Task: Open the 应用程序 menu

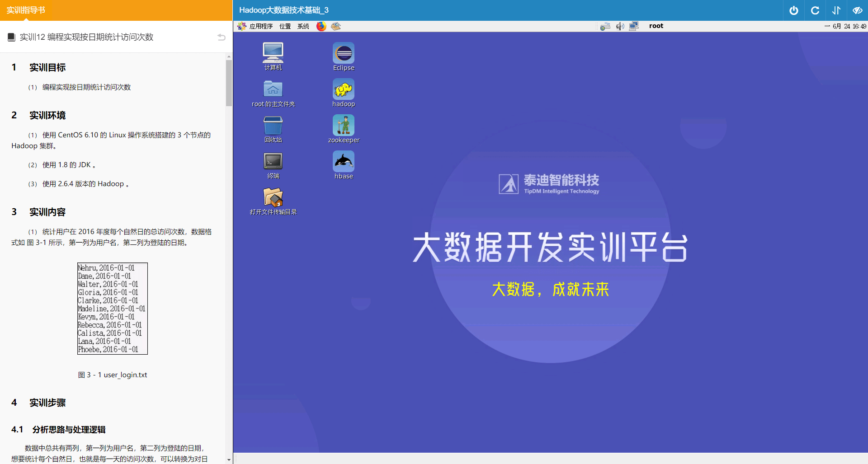Action: pos(261,26)
